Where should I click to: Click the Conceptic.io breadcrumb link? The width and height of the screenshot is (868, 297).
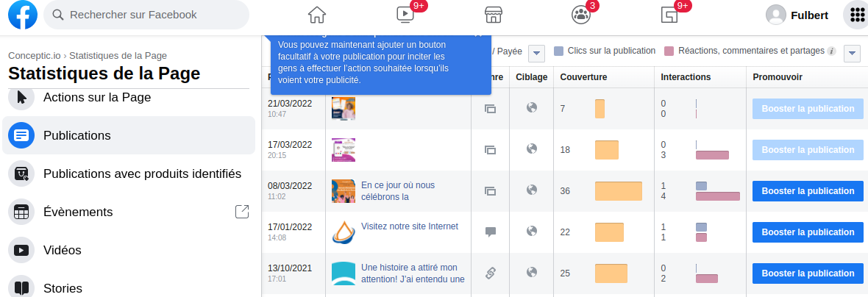[34, 55]
